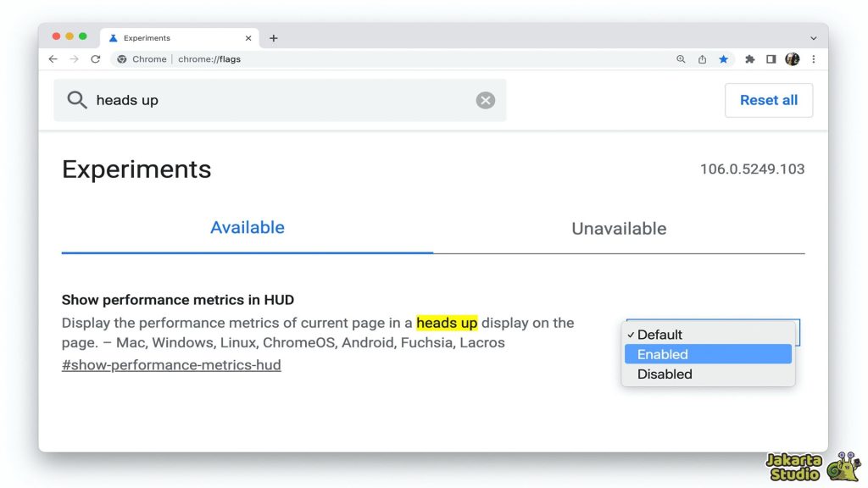The height and width of the screenshot is (488, 868).
Task: Expand the tab search chevron
Action: [x=814, y=38]
